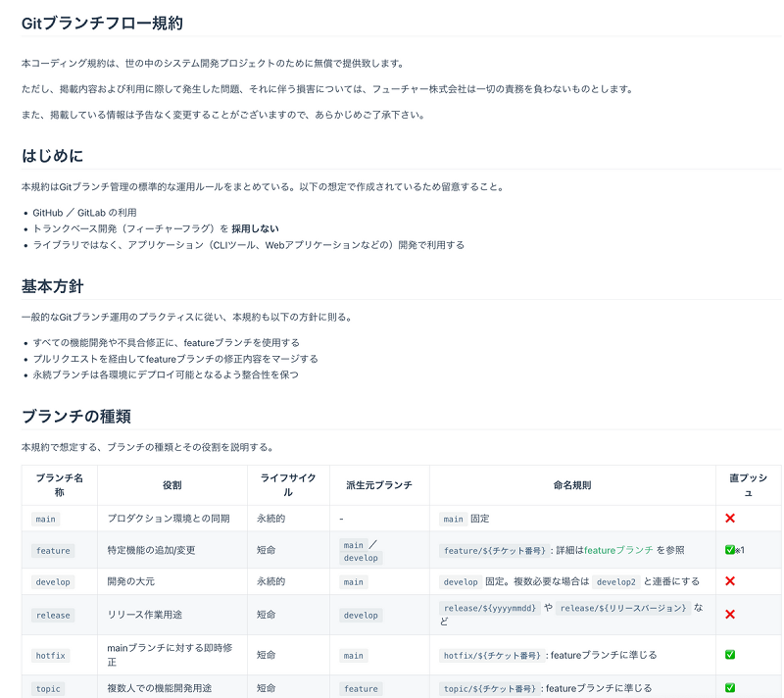
Task: Select the feature/${チケット番号} code label
Action: click(x=495, y=551)
